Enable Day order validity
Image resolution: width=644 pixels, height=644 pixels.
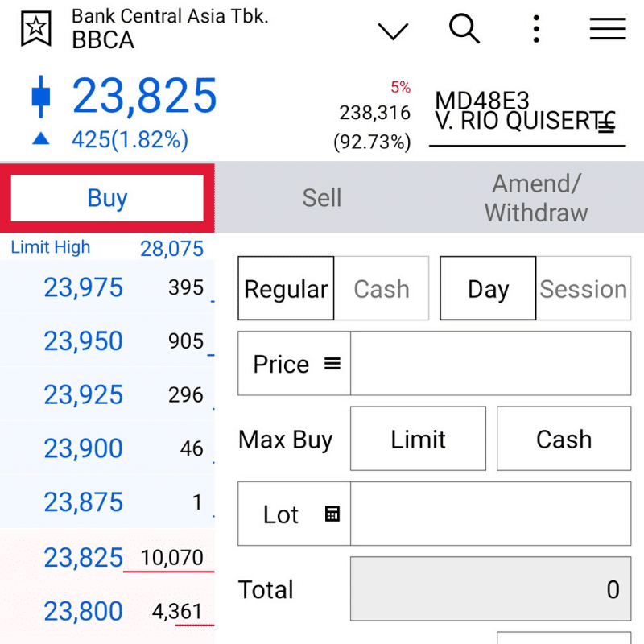click(x=488, y=288)
